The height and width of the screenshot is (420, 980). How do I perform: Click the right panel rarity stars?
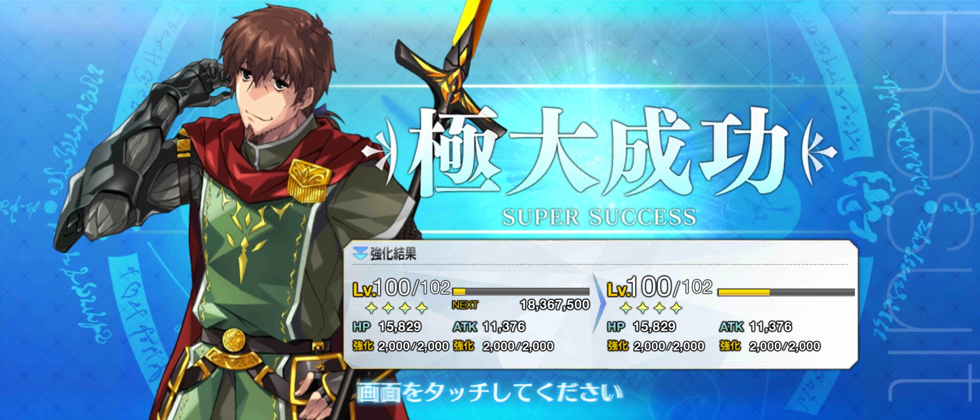pyautogui.click(x=651, y=308)
